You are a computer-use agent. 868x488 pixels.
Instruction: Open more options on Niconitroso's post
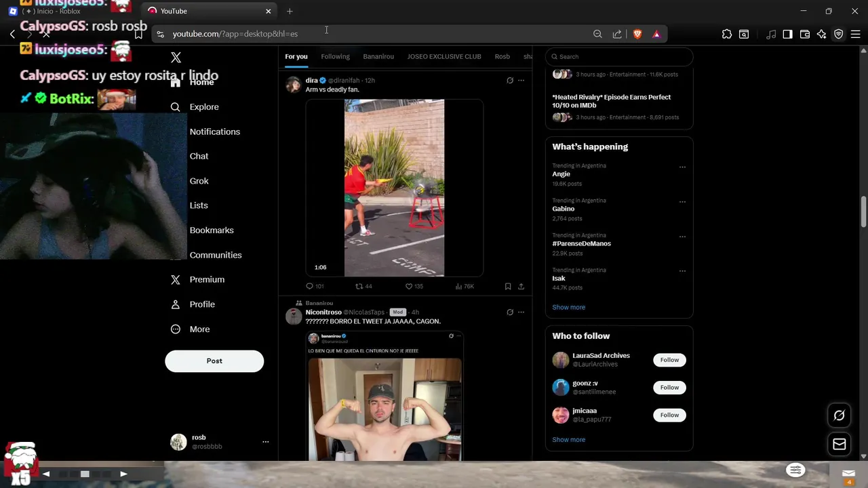click(x=521, y=312)
